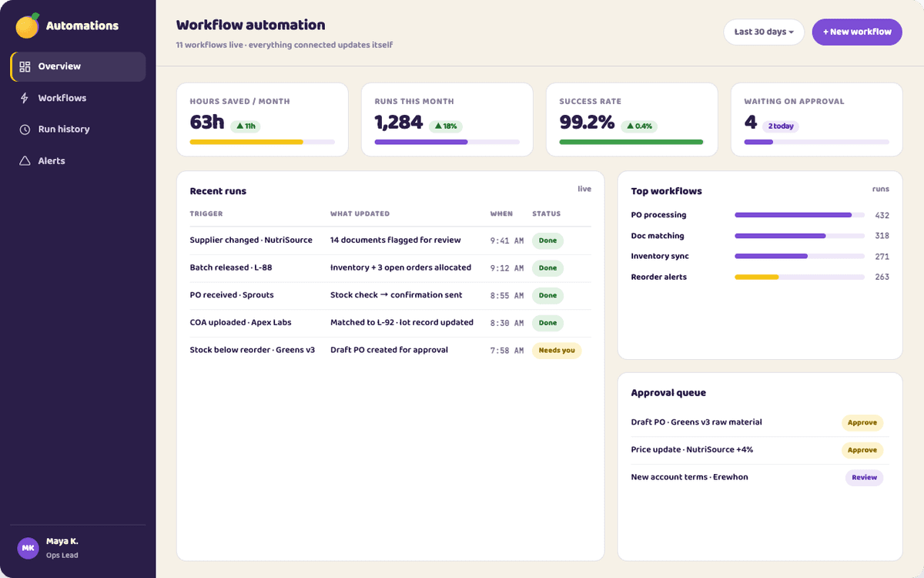The width and height of the screenshot is (924, 578).
Task: Click the Done badge for PO received Sprouts
Action: click(x=547, y=296)
